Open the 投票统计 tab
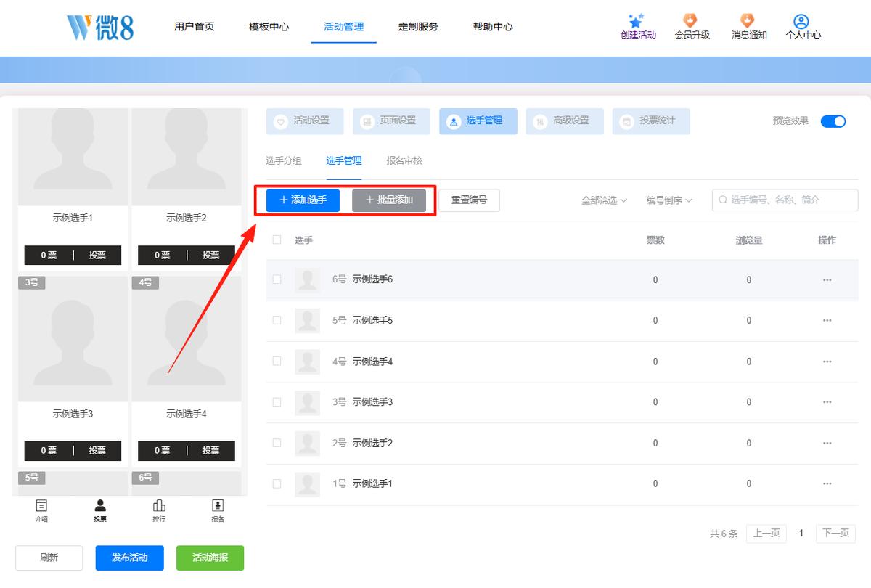The image size is (871, 588). tap(651, 121)
